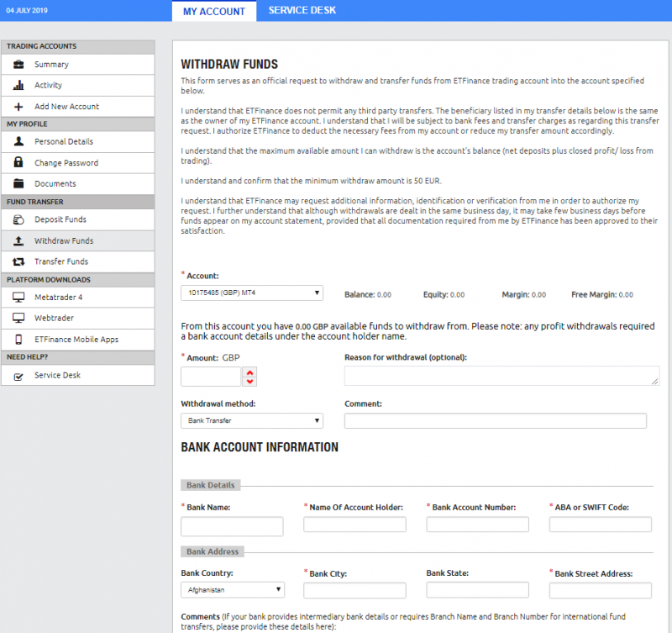This screenshot has height=633, width=672.
Task: Click the monitor icon beside Metatrader 4
Action: point(18,298)
